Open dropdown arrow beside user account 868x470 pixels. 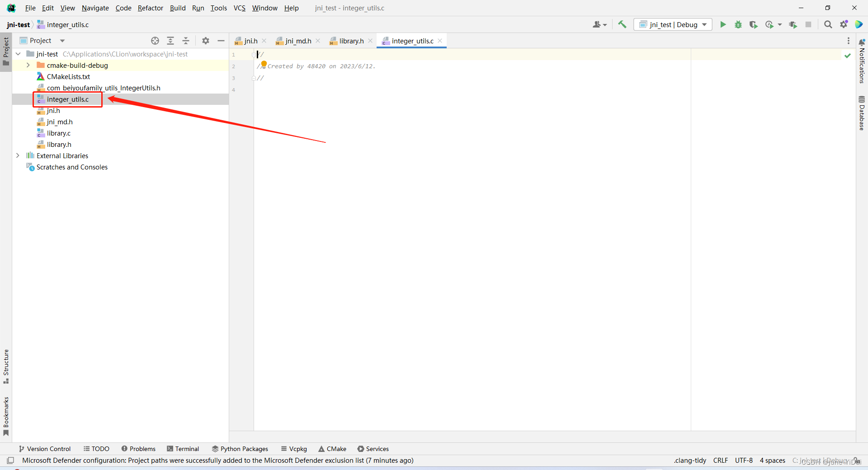tap(605, 25)
